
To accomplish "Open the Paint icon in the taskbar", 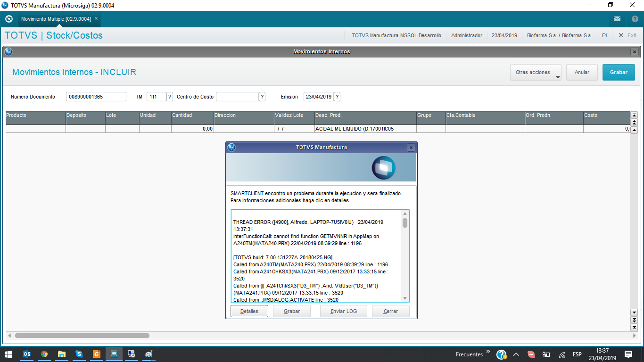I will pyautogui.click(x=149, y=354).
